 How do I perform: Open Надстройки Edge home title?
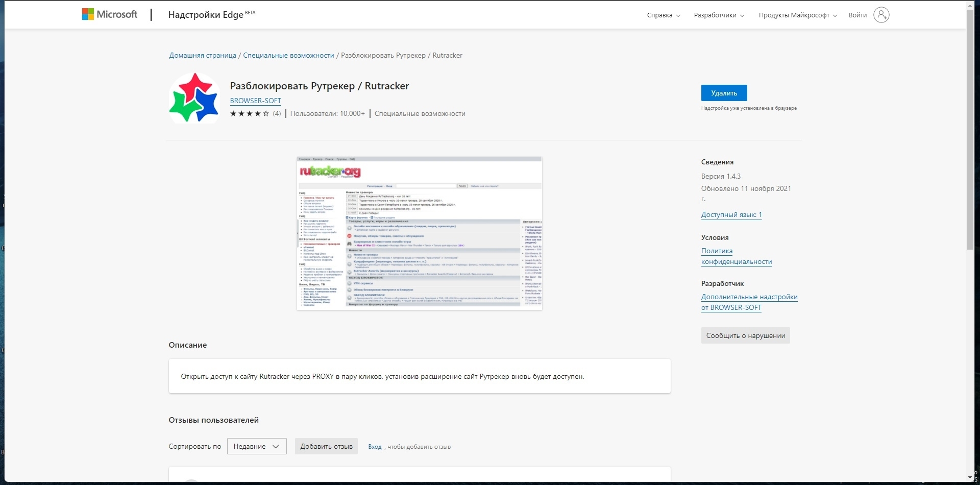pos(211,14)
